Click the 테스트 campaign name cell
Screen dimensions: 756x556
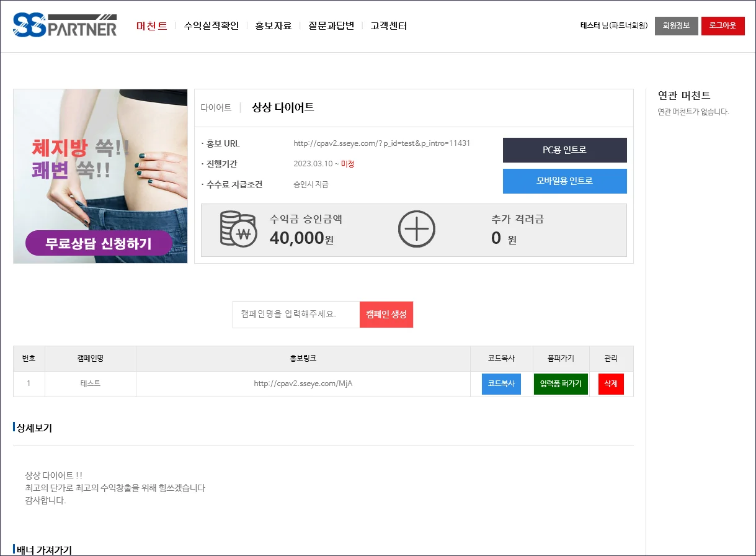91,383
